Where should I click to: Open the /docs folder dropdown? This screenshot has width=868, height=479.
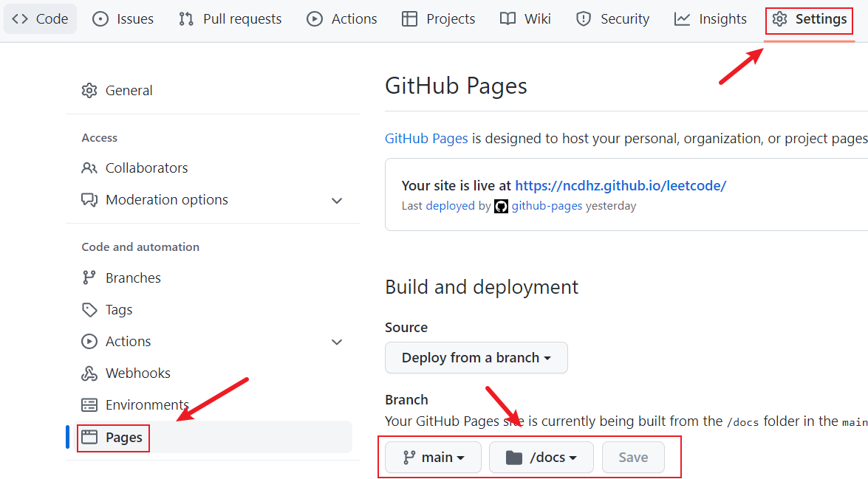tap(541, 458)
